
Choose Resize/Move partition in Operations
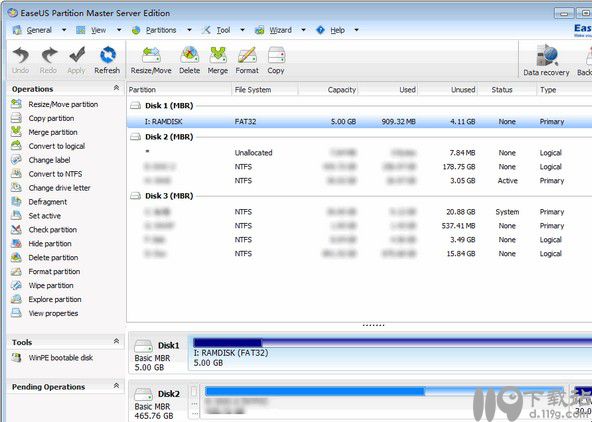coord(55,105)
